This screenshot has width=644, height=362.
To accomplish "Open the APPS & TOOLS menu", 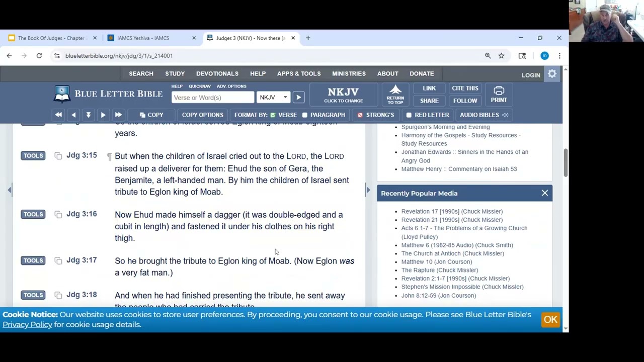I will (x=299, y=73).
